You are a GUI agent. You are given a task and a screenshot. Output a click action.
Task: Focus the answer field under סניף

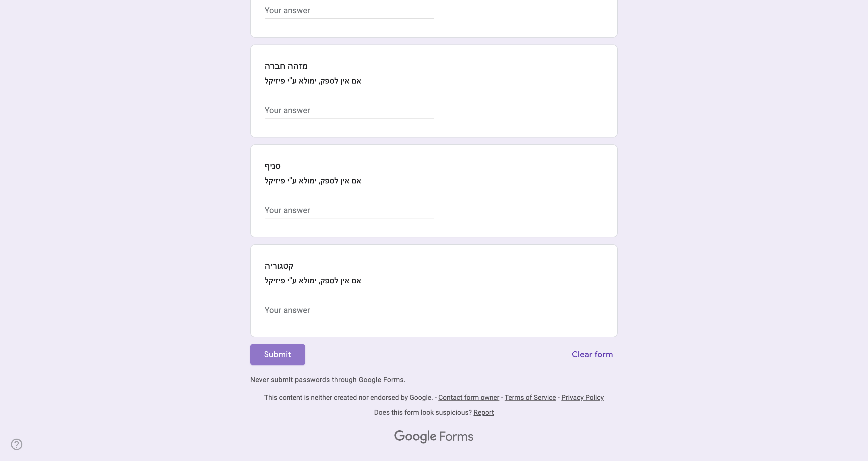(349, 210)
